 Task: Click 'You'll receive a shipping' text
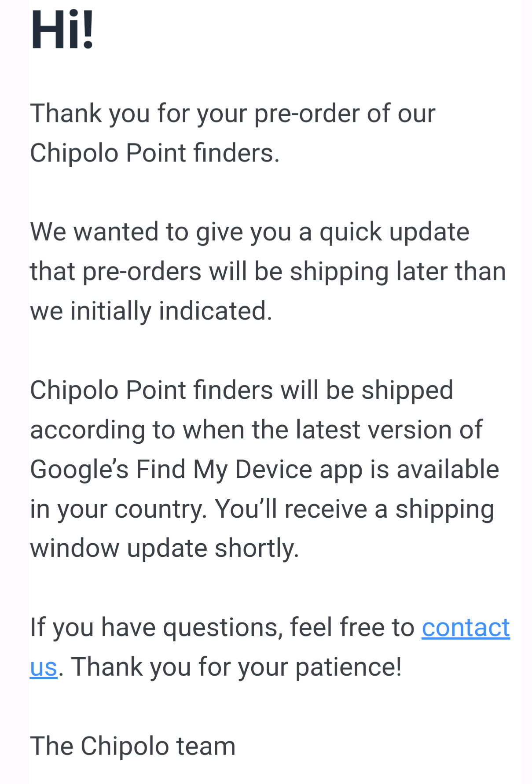354,509
